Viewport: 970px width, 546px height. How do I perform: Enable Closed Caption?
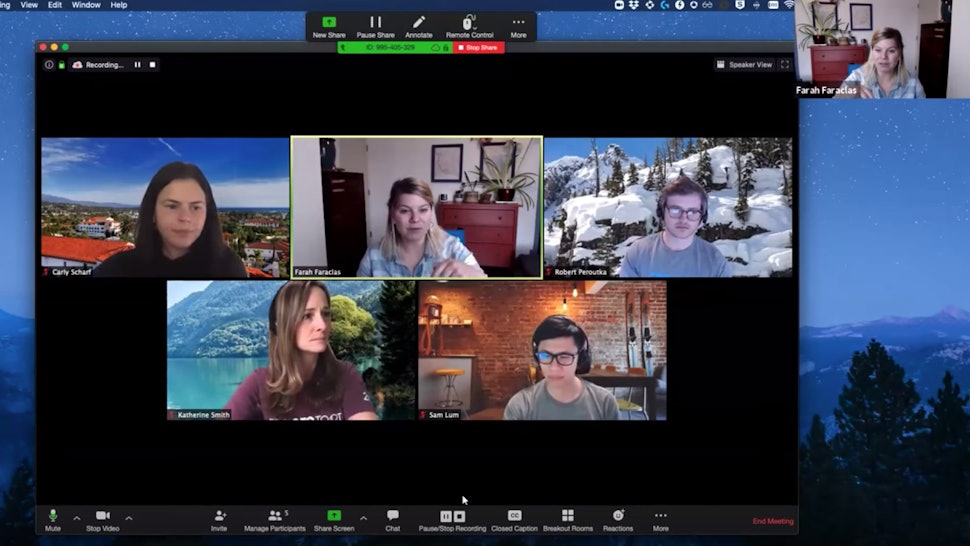point(514,520)
